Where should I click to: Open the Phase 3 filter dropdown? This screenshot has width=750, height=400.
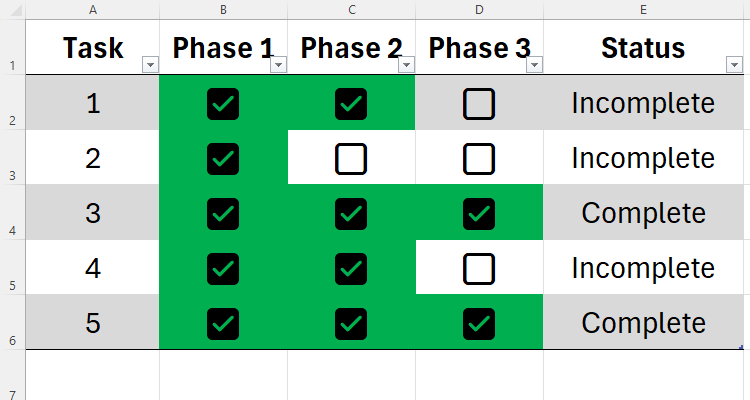[x=534, y=65]
